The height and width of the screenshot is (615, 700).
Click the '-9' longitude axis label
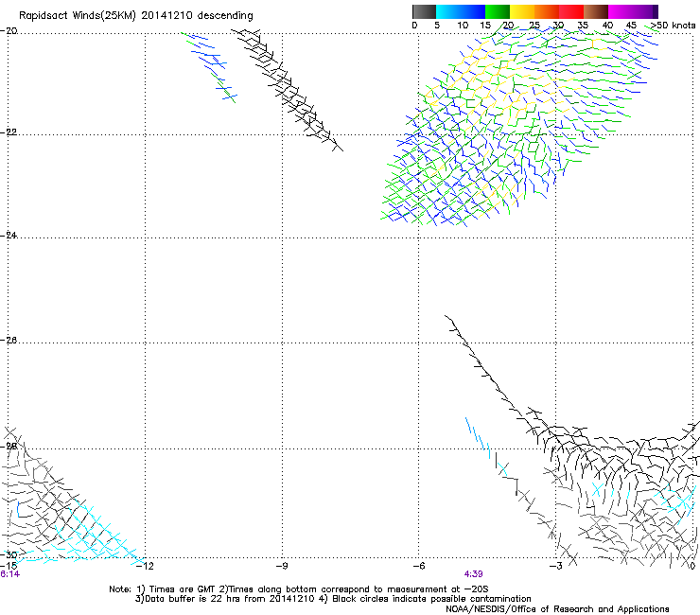pyautogui.click(x=282, y=566)
